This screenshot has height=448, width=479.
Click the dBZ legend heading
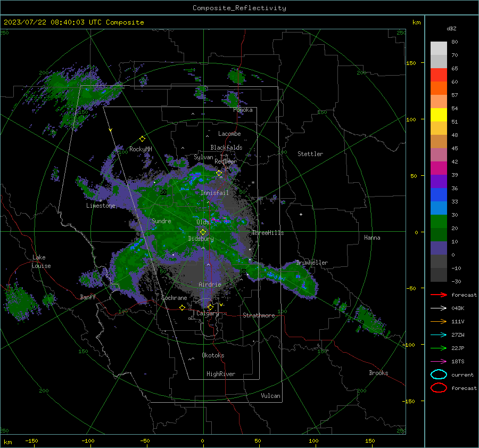[x=451, y=28]
